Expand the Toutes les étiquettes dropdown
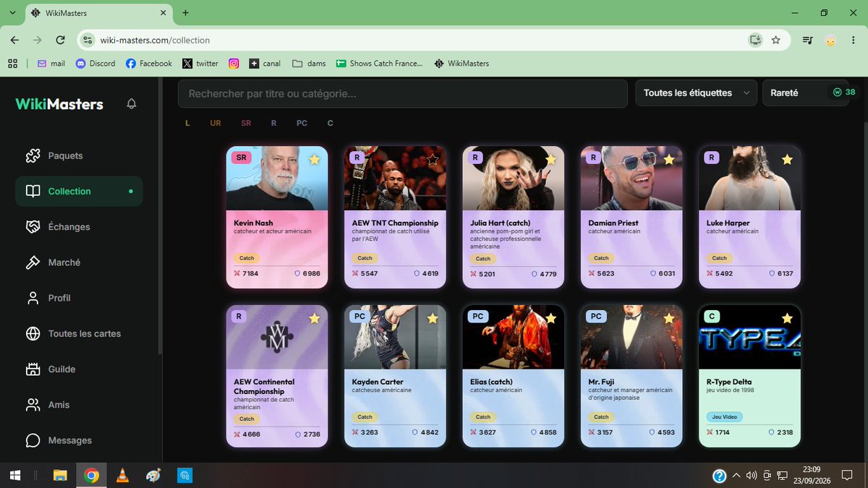868x488 pixels. tap(696, 93)
